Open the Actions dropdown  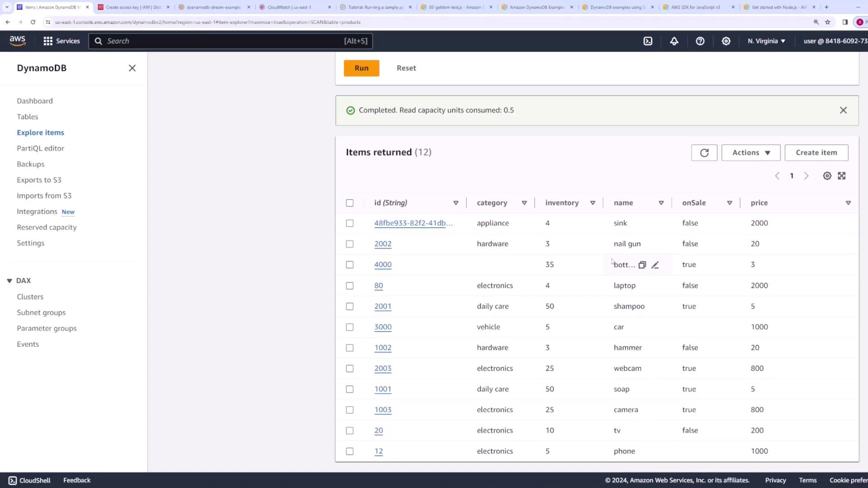750,153
